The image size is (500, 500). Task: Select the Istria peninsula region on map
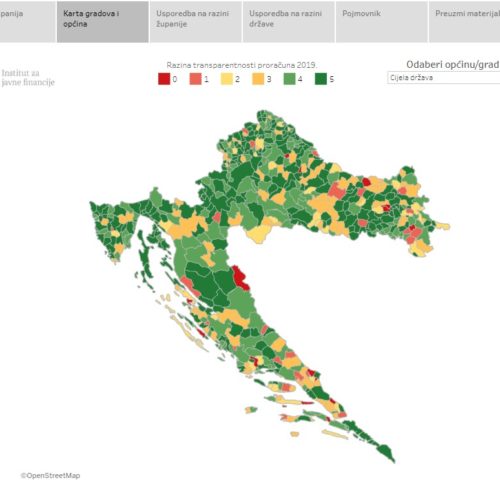pos(112,229)
